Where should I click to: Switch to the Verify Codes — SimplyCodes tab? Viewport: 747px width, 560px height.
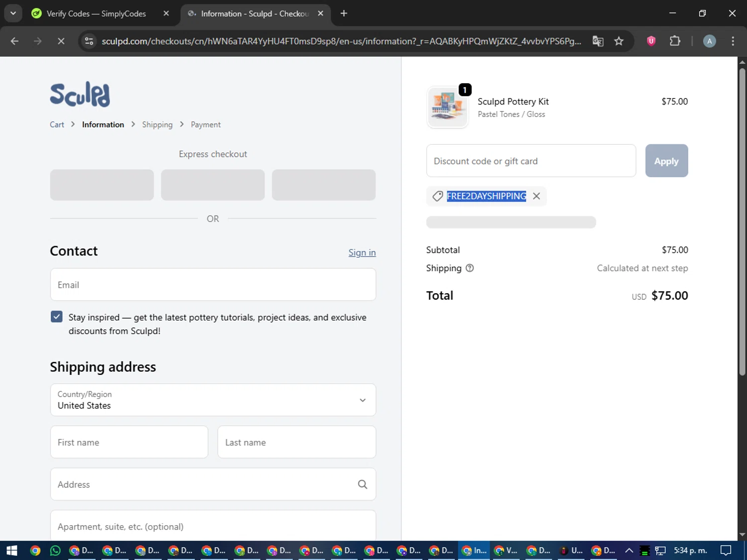coord(96,13)
